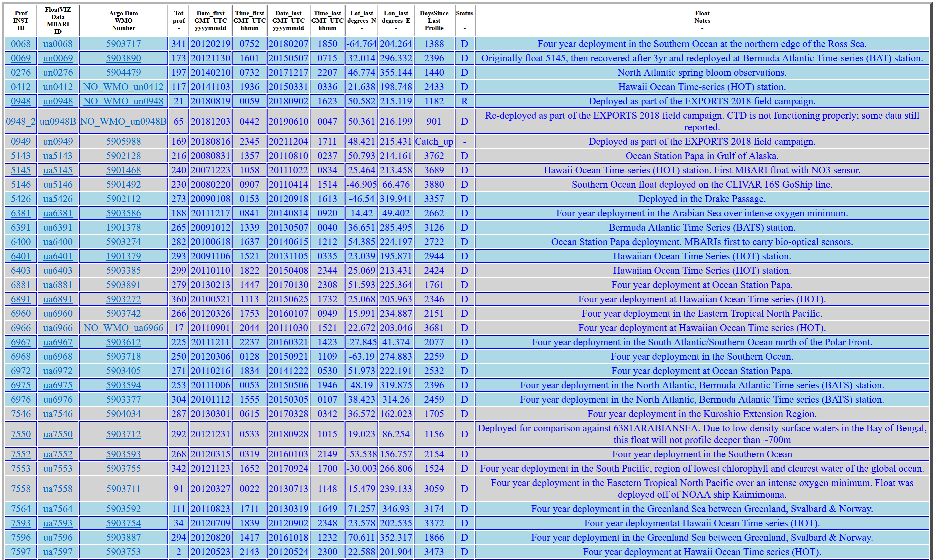This screenshot has width=934, height=560.
Task: Click WMO number 5903712
Action: [x=123, y=434]
